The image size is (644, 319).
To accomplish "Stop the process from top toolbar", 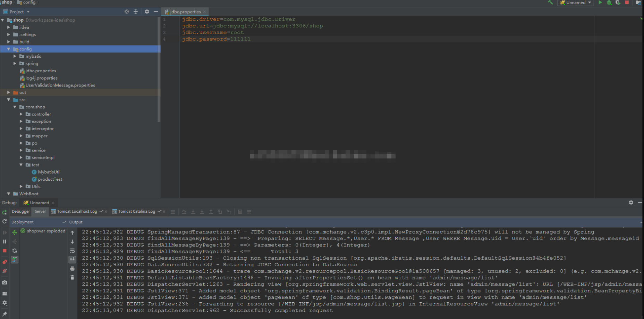I will click(x=627, y=2).
